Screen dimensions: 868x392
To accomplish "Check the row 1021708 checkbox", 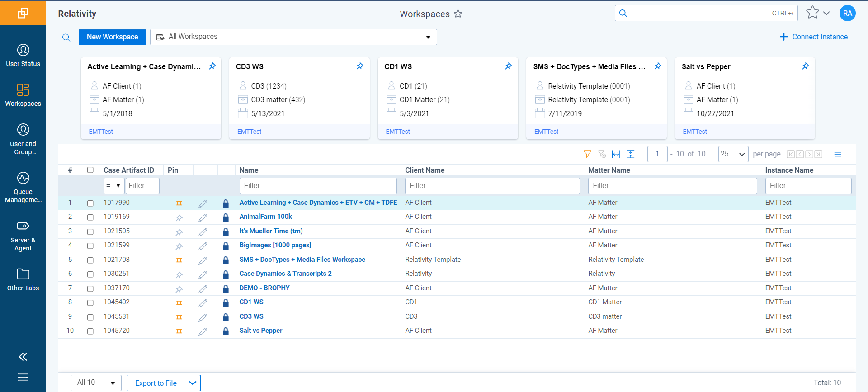I will tap(90, 260).
